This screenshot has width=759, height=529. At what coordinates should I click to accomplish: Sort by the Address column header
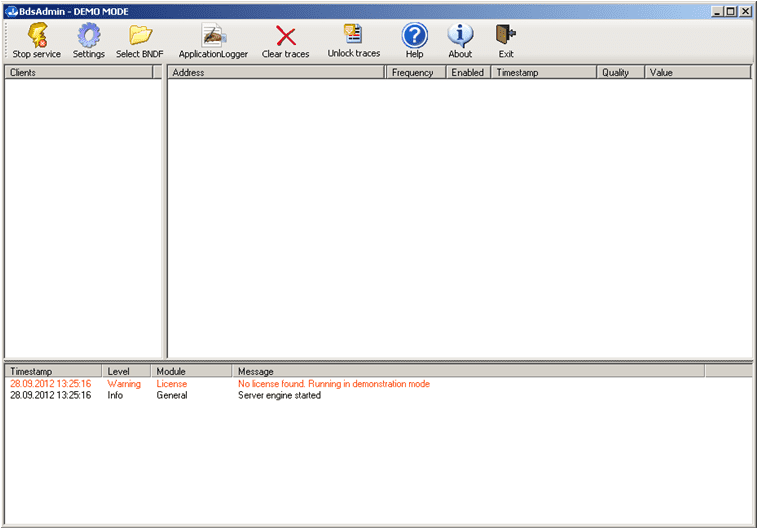[276, 73]
